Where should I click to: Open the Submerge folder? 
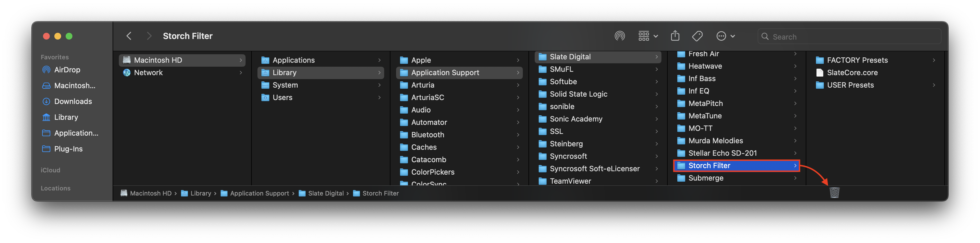coord(737,178)
